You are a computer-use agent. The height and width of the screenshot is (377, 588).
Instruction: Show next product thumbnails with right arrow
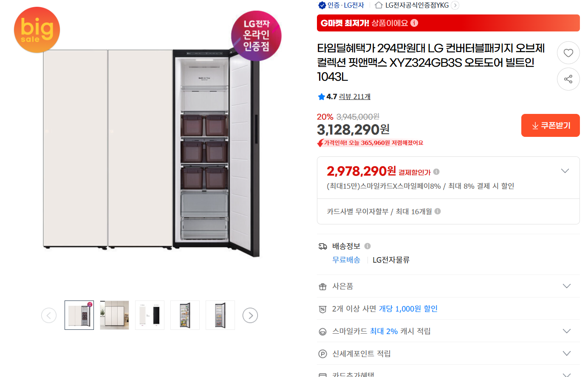point(250,315)
